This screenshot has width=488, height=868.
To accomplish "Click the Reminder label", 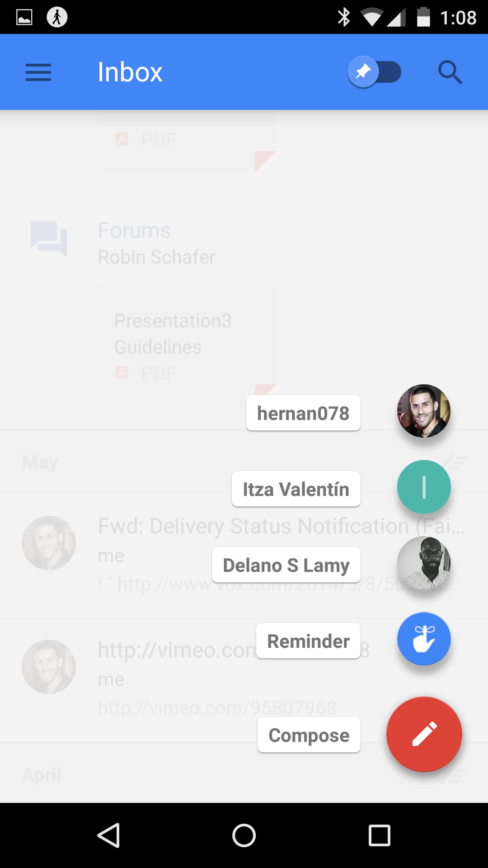I will click(x=308, y=641).
